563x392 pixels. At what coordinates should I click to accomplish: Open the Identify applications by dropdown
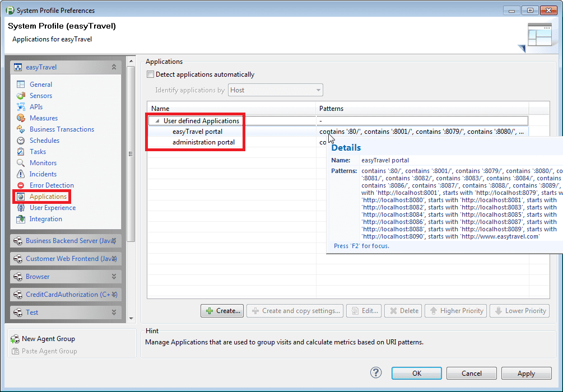pyautogui.click(x=276, y=90)
